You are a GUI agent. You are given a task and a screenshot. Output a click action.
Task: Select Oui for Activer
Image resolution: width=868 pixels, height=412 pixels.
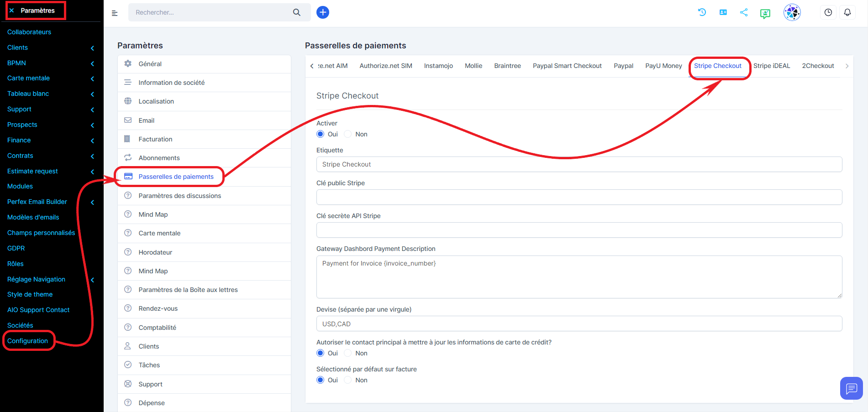coord(321,134)
